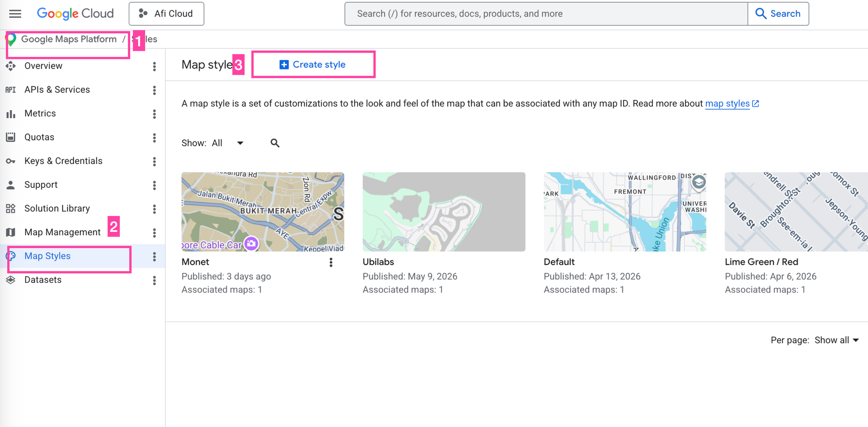Click the Metrics bar chart icon
The width and height of the screenshot is (868, 427).
click(x=11, y=114)
